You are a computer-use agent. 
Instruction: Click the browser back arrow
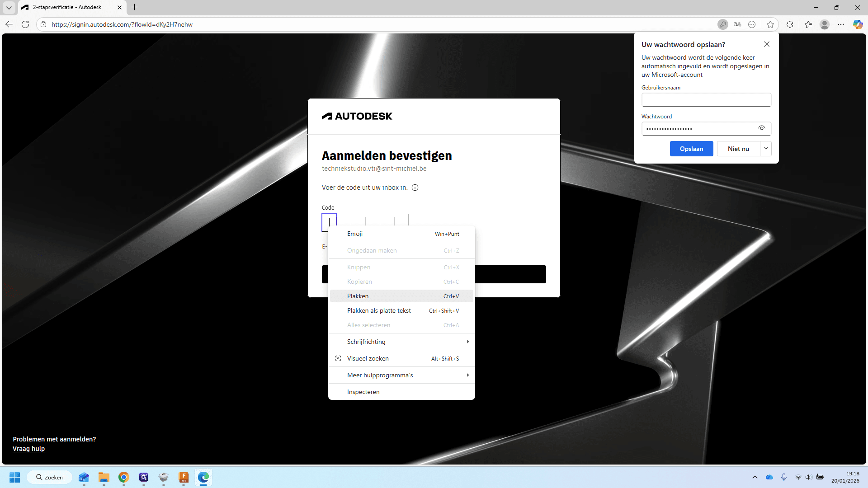(9, 24)
